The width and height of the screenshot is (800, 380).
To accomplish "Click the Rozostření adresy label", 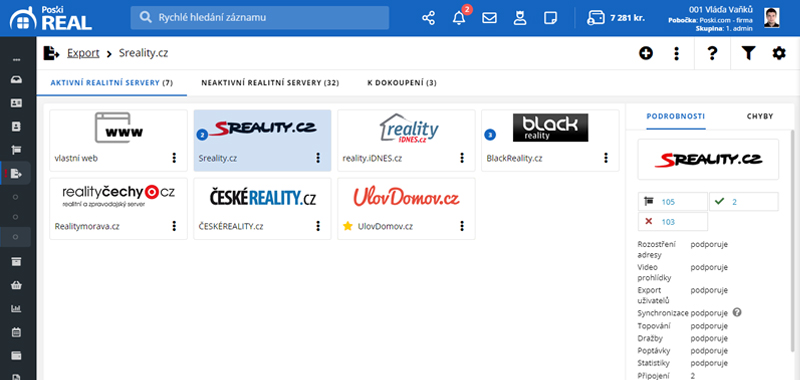I will pyautogui.click(x=657, y=249).
